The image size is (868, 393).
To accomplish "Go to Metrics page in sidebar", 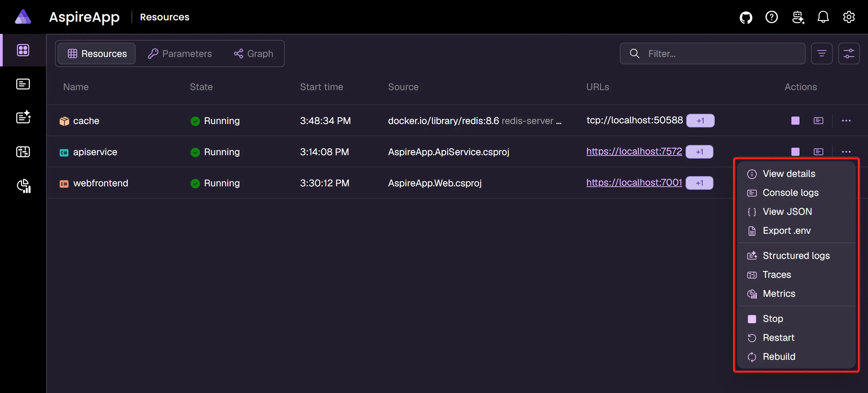I will point(24,186).
